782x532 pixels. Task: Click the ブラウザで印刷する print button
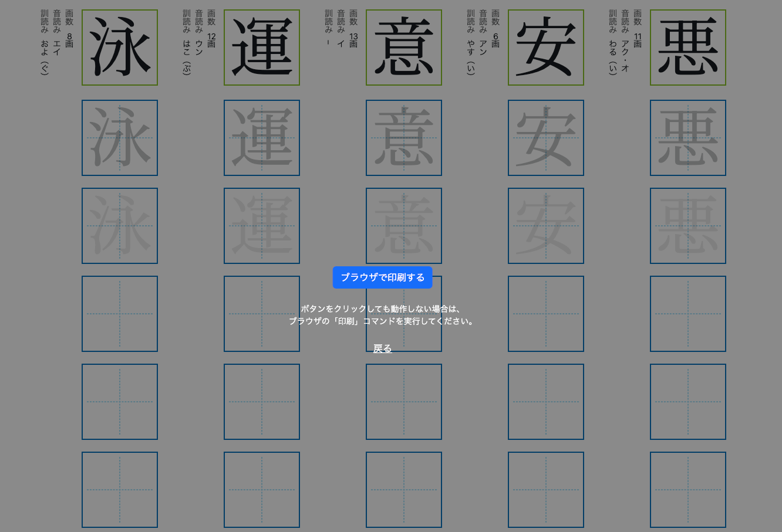click(382, 277)
